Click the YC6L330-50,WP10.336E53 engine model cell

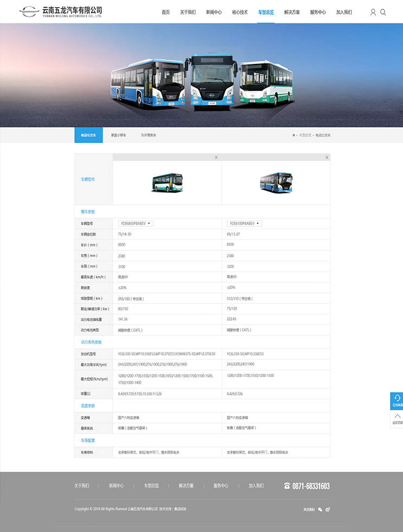[245, 354]
